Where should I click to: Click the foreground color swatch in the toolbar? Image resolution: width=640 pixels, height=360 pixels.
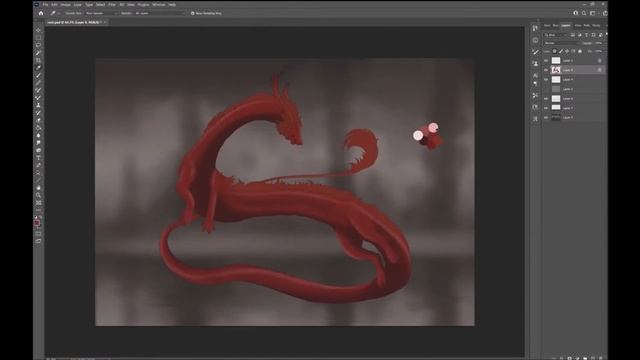pos(37,222)
